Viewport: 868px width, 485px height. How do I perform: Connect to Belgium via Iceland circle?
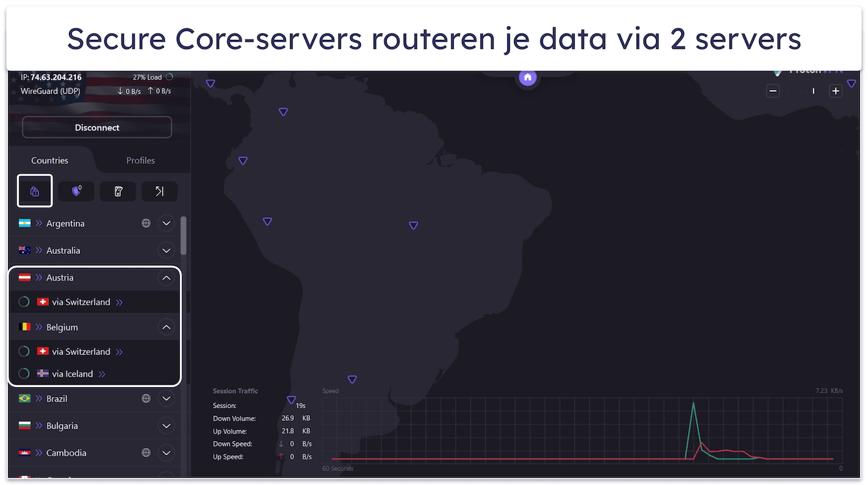pos(24,374)
